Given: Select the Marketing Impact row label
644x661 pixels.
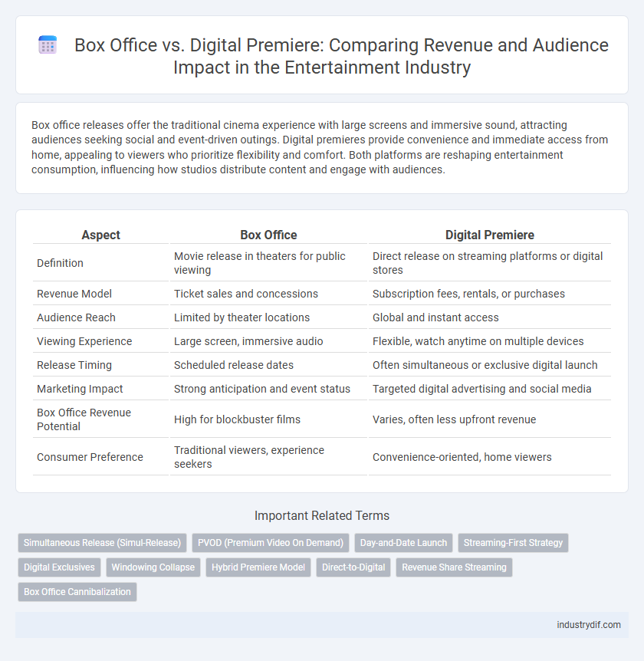Looking at the screenshot, I should 80,389.
